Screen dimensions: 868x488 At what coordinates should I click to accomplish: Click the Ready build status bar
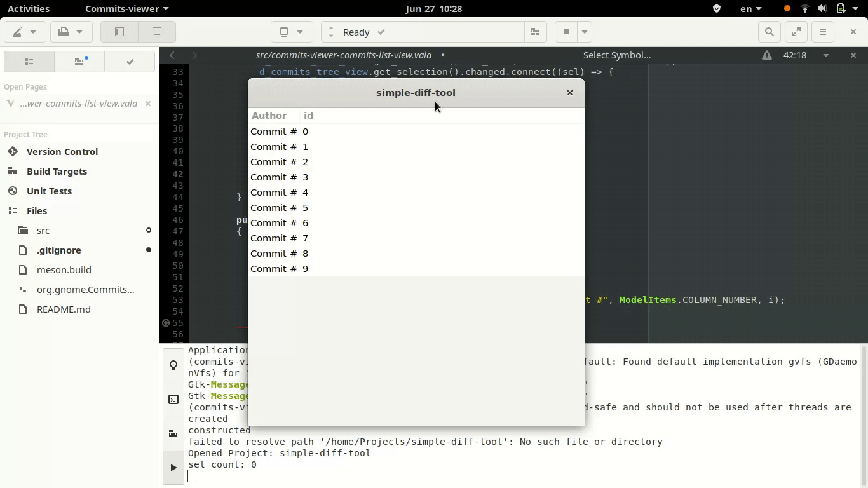(423, 32)
